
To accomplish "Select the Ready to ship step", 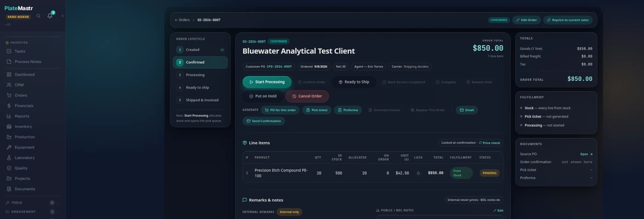I will coord(200,87).
